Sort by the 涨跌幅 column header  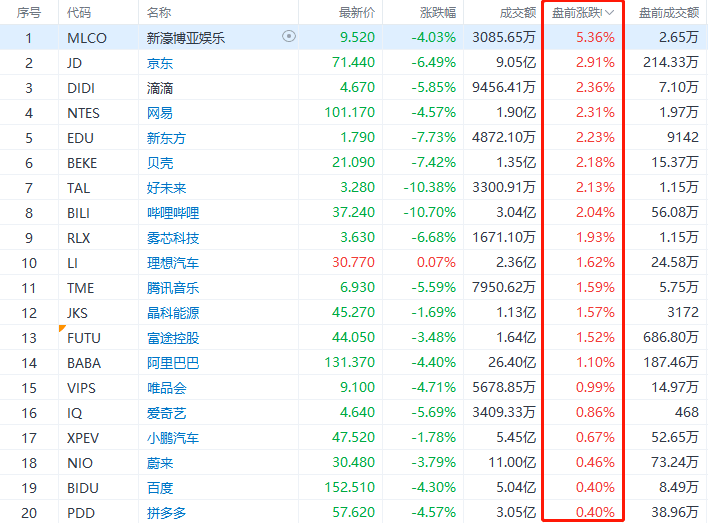pyautogui.click(x=438, y=13)
